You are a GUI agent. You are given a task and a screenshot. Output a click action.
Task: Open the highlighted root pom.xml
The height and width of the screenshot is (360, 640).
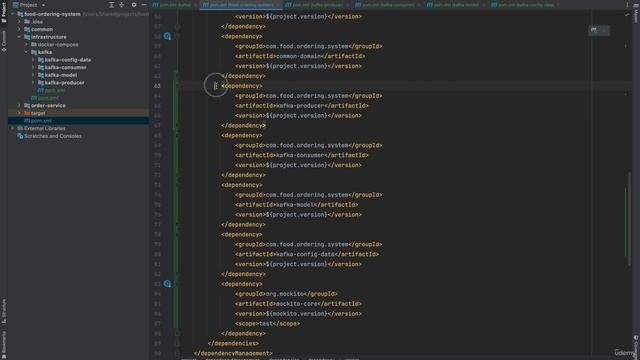coord(41,121)
